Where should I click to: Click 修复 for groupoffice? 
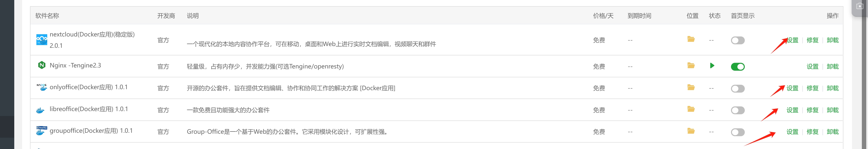click(x=812, y=132)
